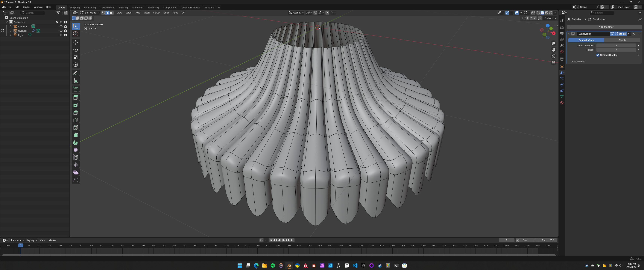Switch to face select mode
The width and height of the screenshot is (644, 270).
112,13
